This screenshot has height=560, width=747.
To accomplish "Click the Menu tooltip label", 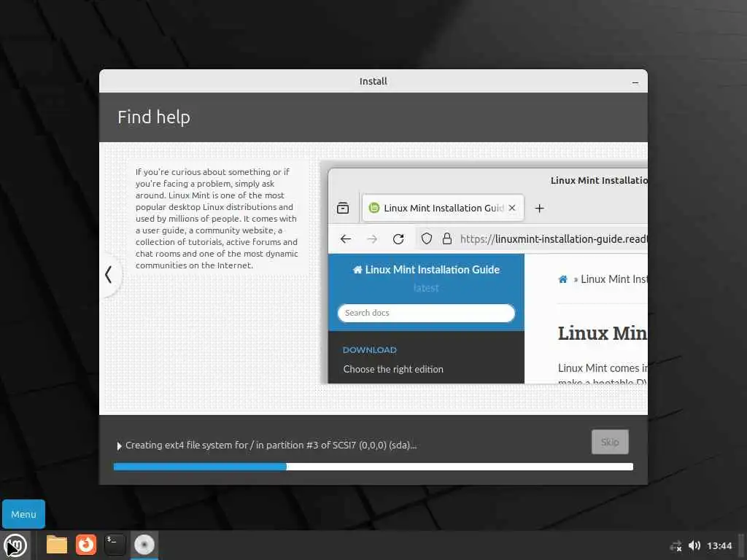I will (x=23, y=514).
